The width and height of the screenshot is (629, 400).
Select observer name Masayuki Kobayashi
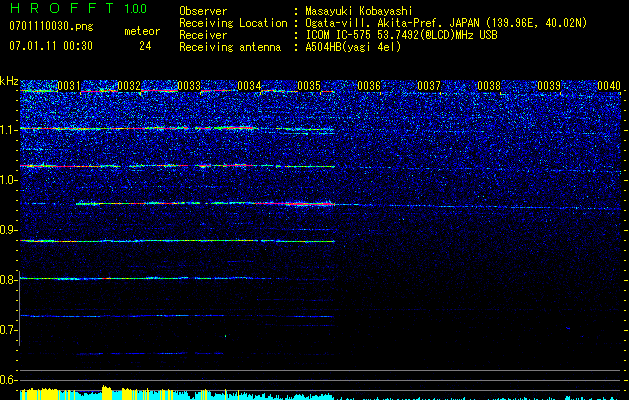(359, 11)
